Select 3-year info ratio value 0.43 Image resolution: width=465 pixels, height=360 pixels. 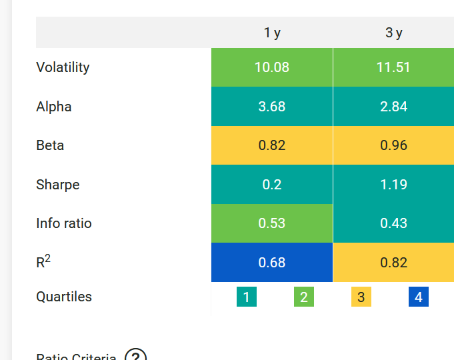click(x=394, y=223)
